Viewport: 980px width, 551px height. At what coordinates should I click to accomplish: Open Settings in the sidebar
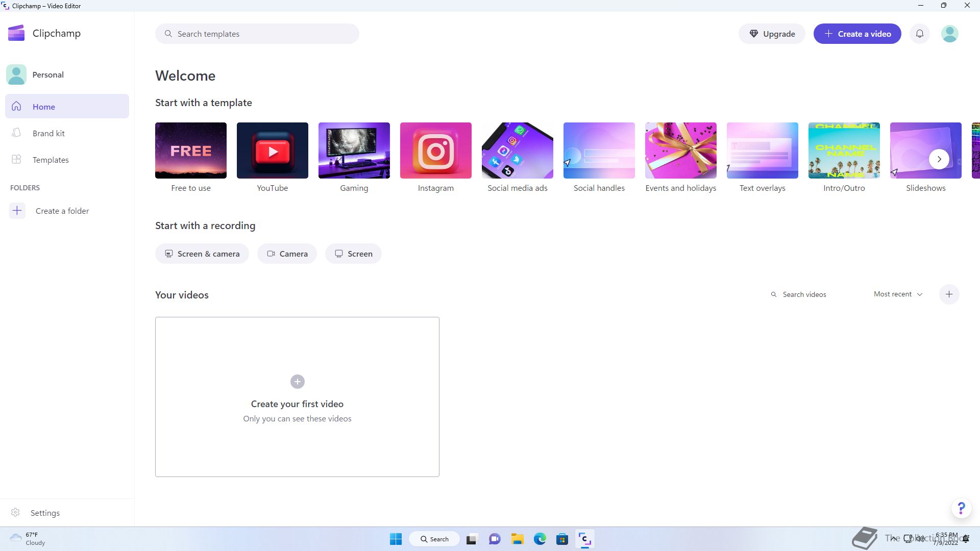(x=67, y=512)
